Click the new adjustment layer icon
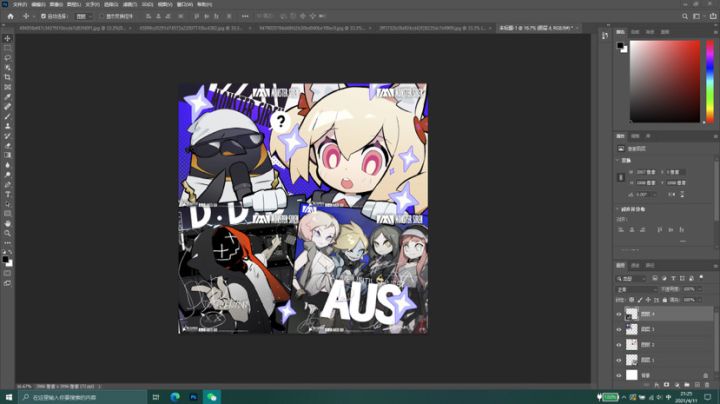The image size is (720, 404). (677, 385)
